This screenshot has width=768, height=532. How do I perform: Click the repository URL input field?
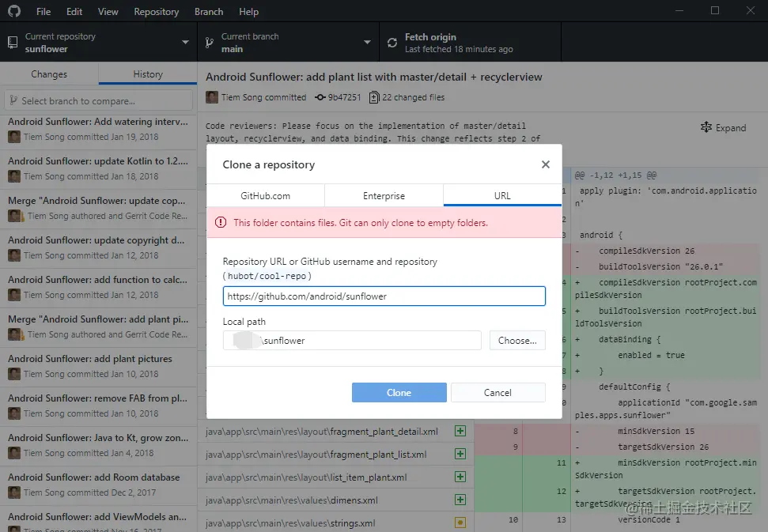384,296
